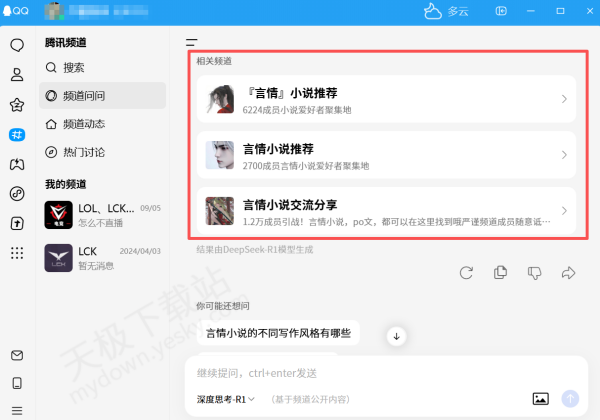600x420 pixels.
Task: Open the Messages chat bubble icon
Action: 17,45
